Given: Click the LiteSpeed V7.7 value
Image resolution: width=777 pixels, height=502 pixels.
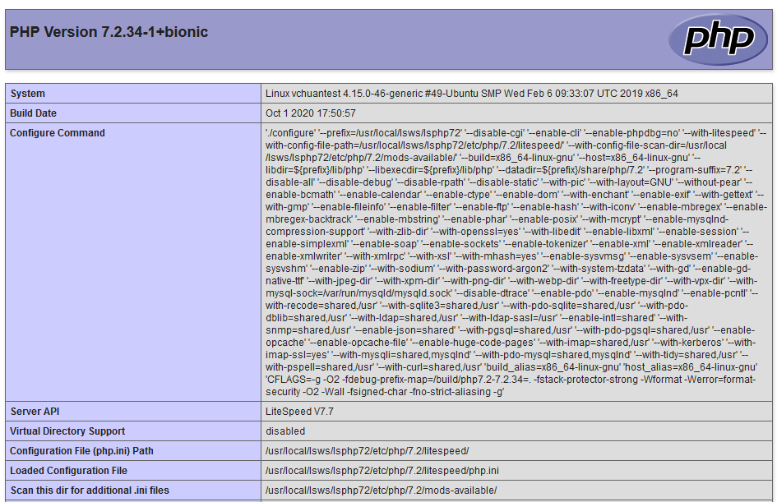Looking at the screenshot, I should coord(299,412).
